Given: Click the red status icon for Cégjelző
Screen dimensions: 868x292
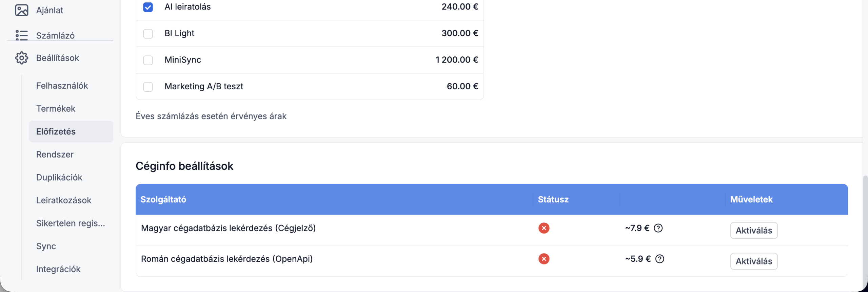Looking at the screenshot, I should pyautogui.click(x=544, y=228).
